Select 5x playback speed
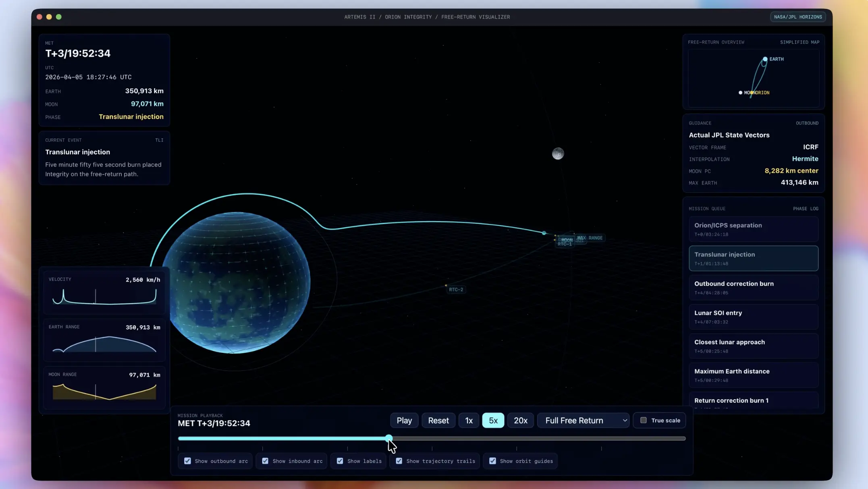The height and width of the screenshot is (489, 868). point(493,420)
